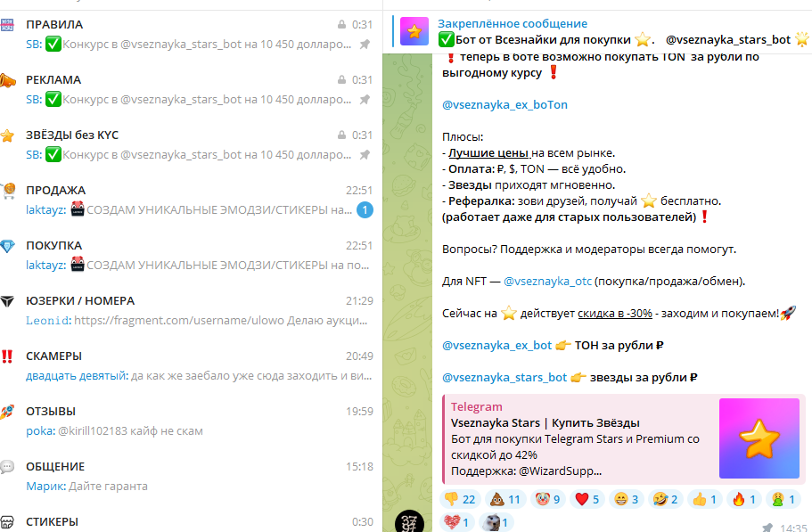
Task: Open the Vseznayka Stars link preview title
Action: (545, 423)
